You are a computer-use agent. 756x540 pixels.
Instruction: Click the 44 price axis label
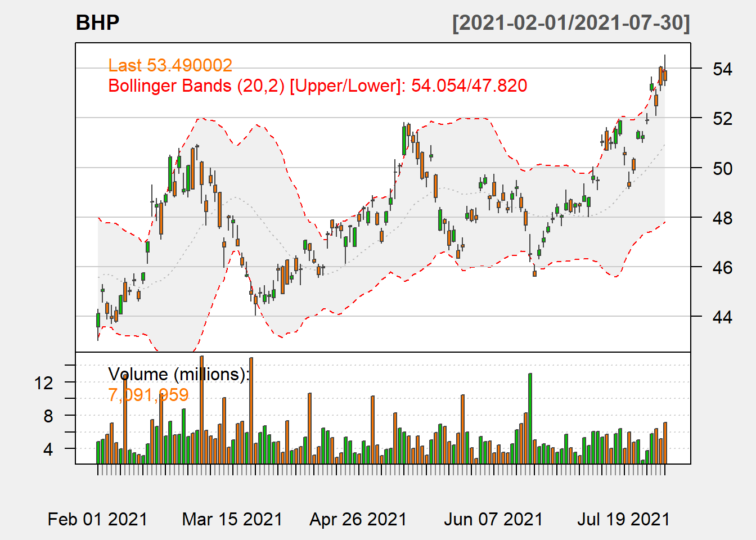click(722, 317)
